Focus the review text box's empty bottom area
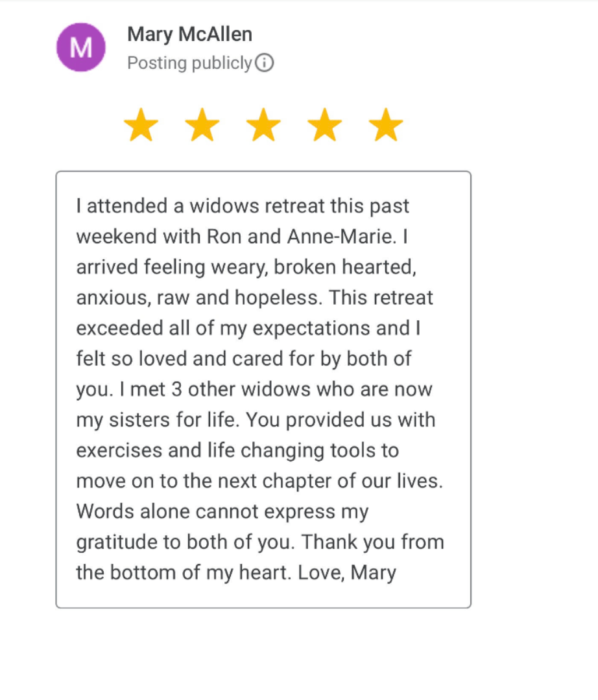Screen dimensions: 598x700 (263, 596)
